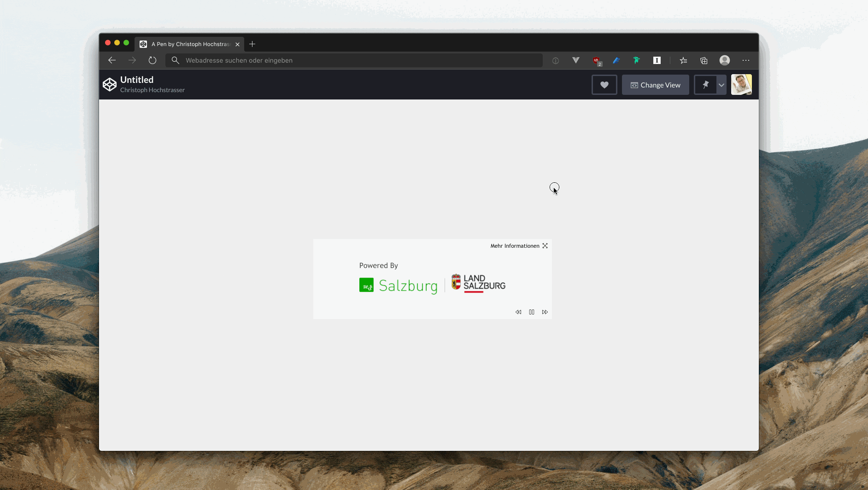Open the browser Collections panel

coord(704,60)
